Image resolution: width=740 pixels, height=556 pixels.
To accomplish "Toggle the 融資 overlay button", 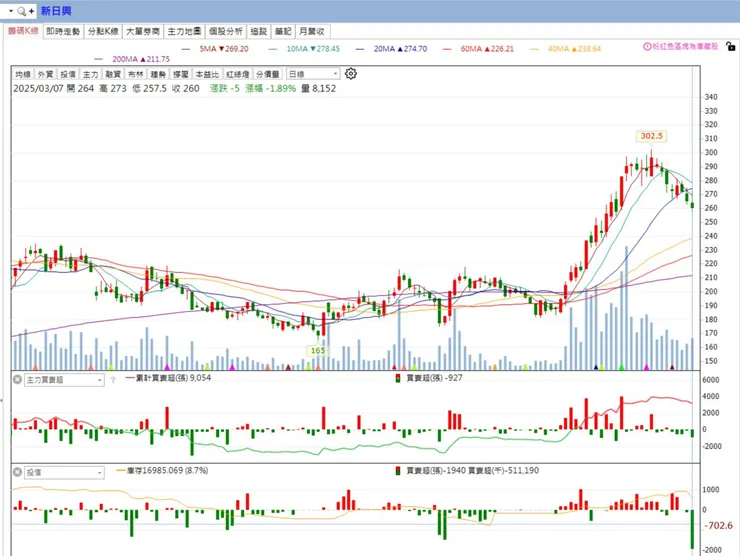I will [113, 74].
